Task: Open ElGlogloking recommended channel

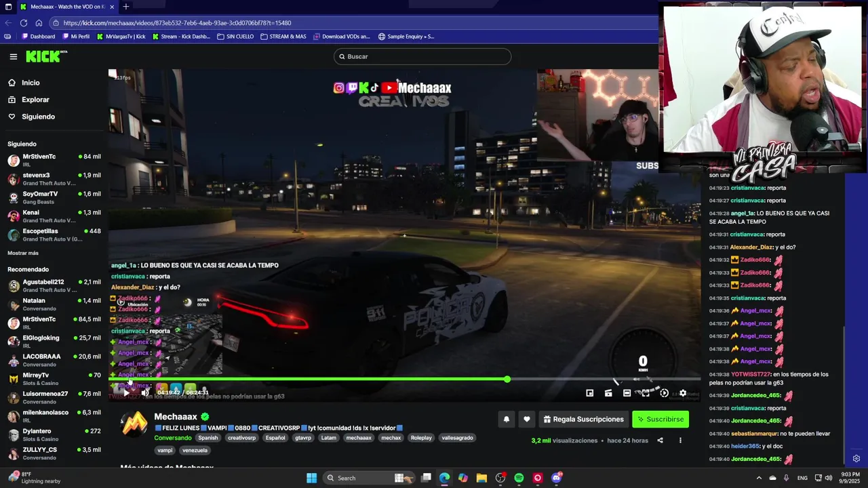Action: click(x=54, y=341)
